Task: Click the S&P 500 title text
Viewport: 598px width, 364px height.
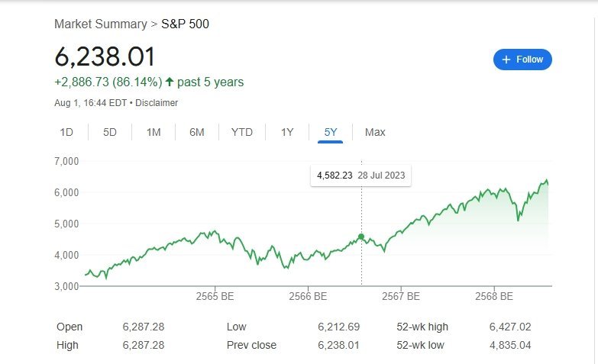Action: click(x=185, y=24)
